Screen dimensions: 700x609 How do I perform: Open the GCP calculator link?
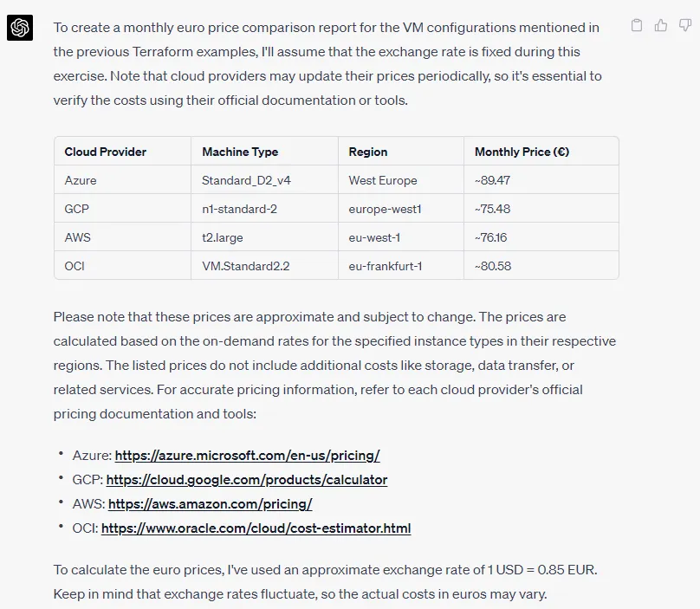pos(247,480)
